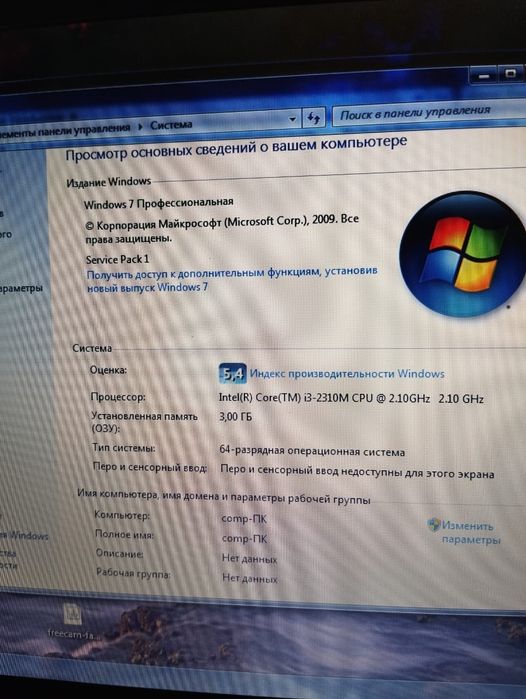This screenshot has width=526, height=699.
Task: Click the shield icon next to 'Изменить параметры'
Action: [434, 524]
